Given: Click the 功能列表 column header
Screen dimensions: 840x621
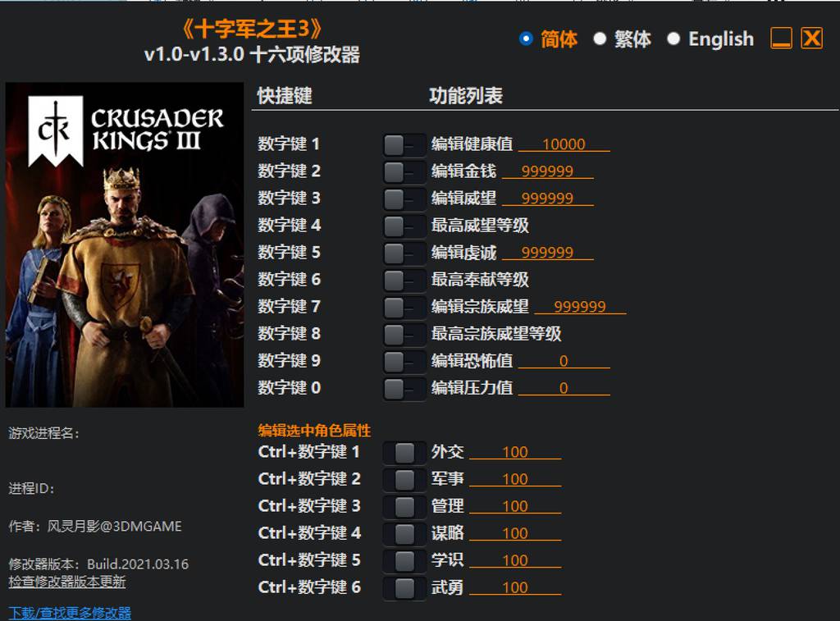Looking at the screenshot, I should pyautogui.click(x=466, y=96).
